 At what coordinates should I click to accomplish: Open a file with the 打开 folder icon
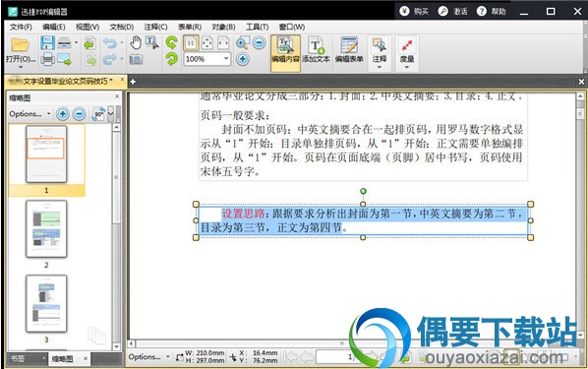[21, 45]
